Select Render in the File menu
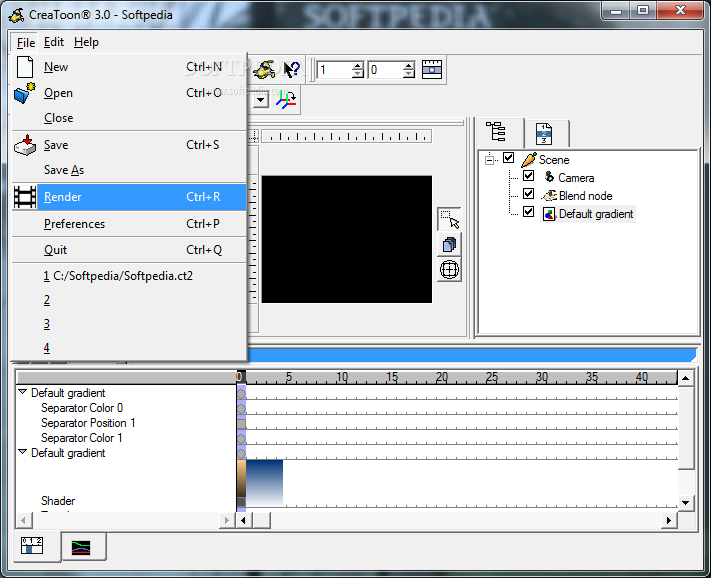This screenshot has height=578, width=711. click(x=129, y=197)
